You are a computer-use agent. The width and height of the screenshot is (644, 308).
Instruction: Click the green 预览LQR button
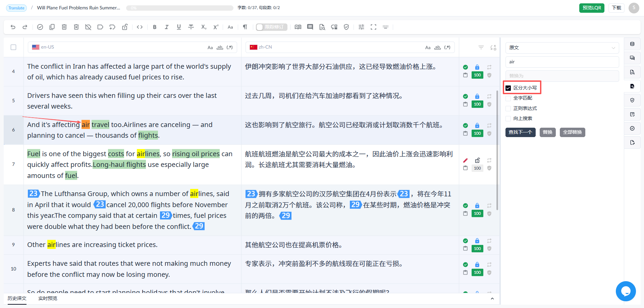592,8
